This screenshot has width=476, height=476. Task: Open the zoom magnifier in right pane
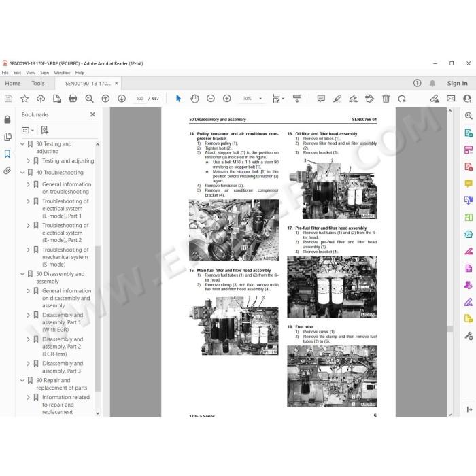(469, 116)
